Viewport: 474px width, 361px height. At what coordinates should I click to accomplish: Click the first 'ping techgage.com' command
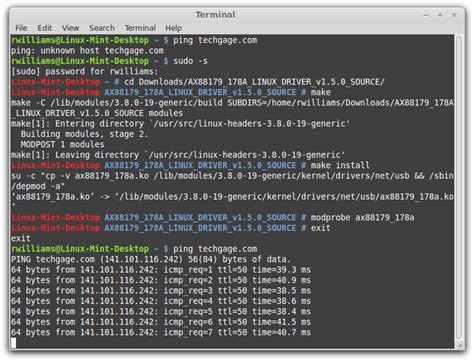coord(215,40)
